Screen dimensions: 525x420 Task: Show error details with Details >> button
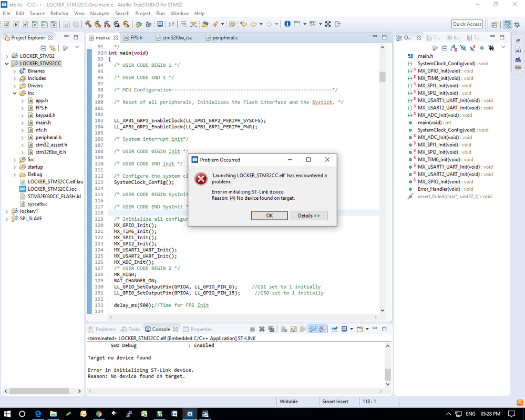308,216
